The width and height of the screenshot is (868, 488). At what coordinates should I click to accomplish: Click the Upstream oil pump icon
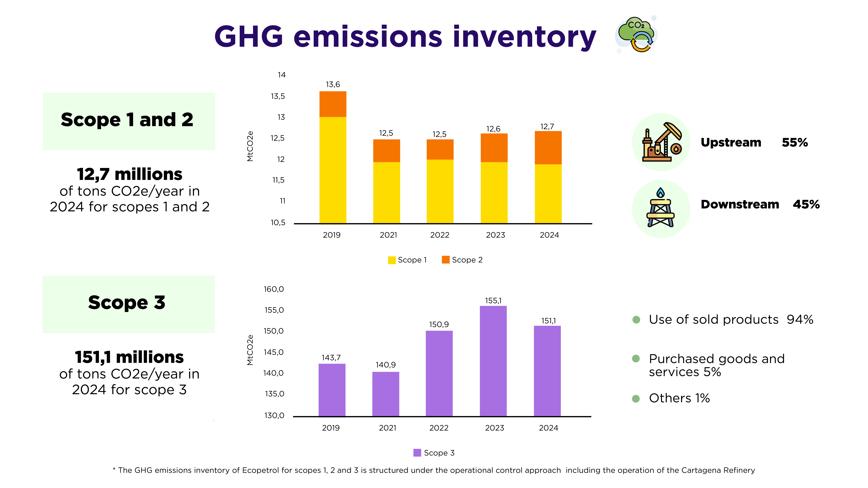661,142
